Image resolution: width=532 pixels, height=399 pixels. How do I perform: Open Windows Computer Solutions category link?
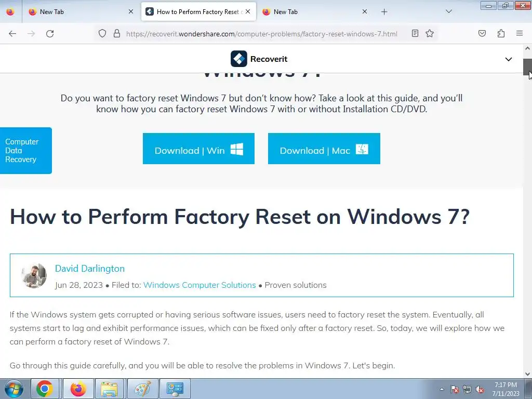[199, 285]
